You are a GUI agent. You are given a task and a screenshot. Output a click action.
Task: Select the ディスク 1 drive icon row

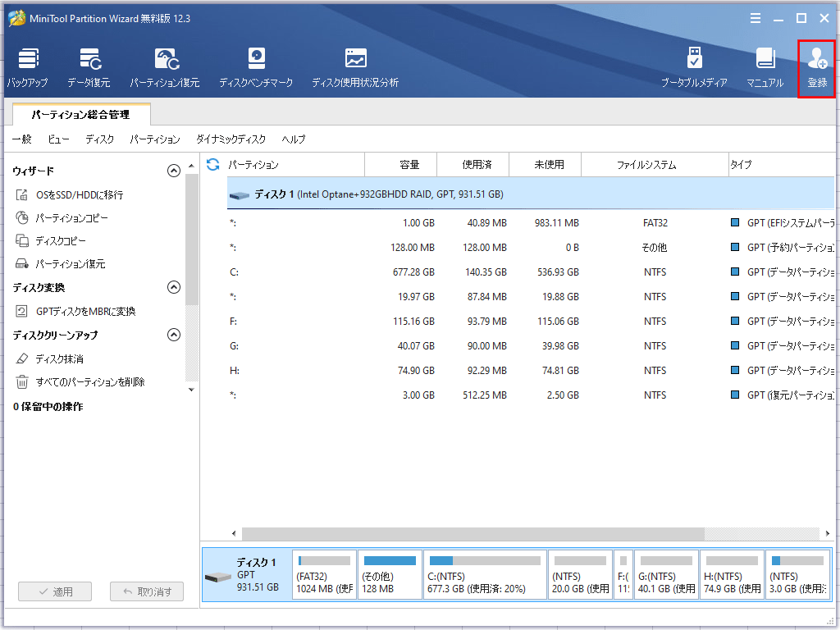tap(531, 194)
